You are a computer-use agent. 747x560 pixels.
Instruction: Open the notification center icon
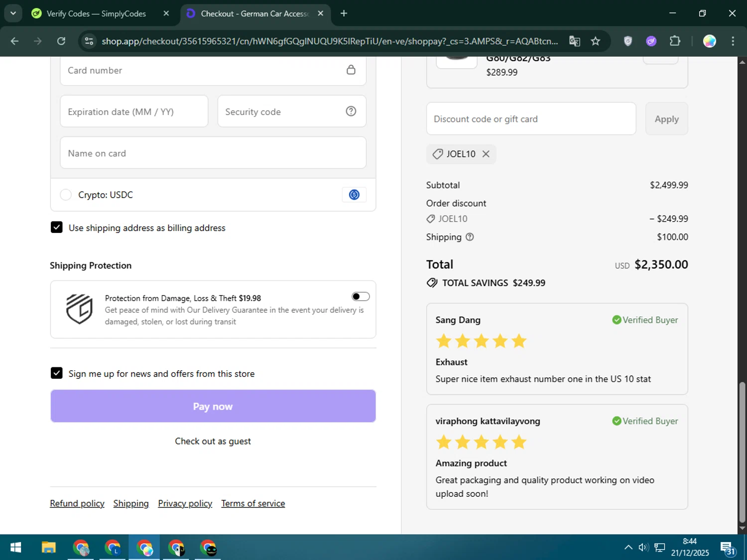(x=728, y=548)
